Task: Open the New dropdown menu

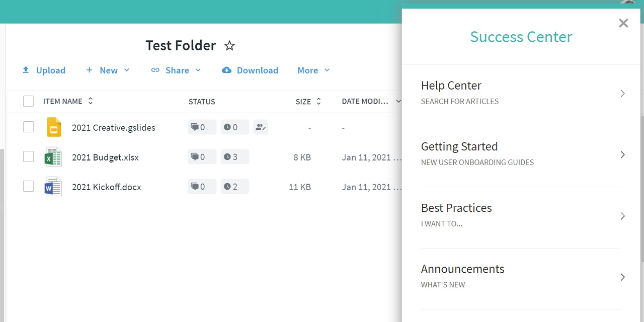Action: click(x=108, y=70)
